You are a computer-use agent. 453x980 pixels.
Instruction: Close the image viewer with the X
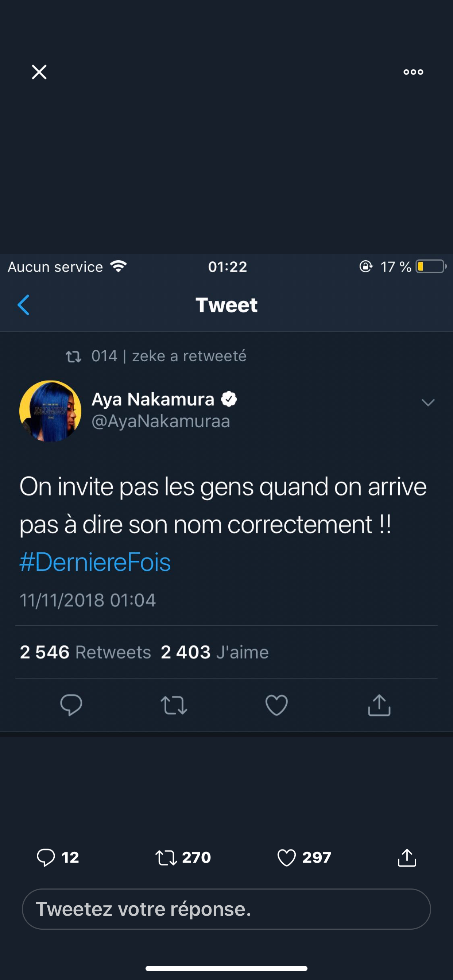point(39,72)
